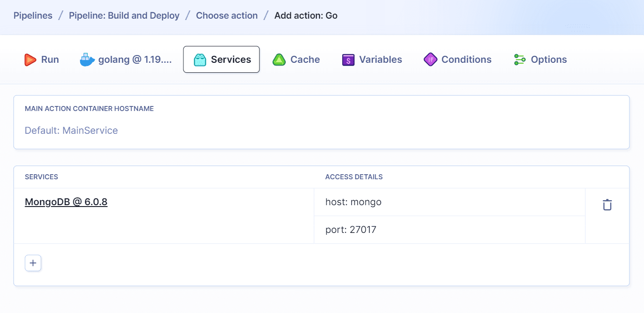The image size is (644, 313).
Task: Add a new service with the plus button
Action: (x=32, y=263)
